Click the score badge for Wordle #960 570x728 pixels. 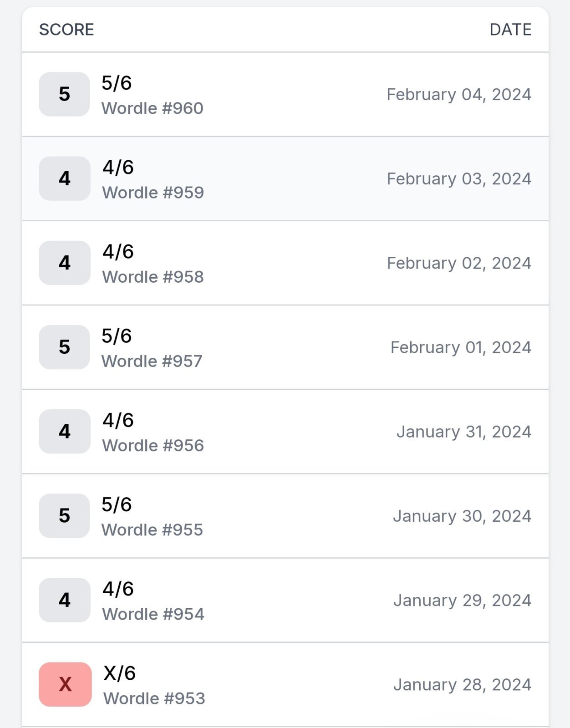pyautogui.click(x=64, y=94)
